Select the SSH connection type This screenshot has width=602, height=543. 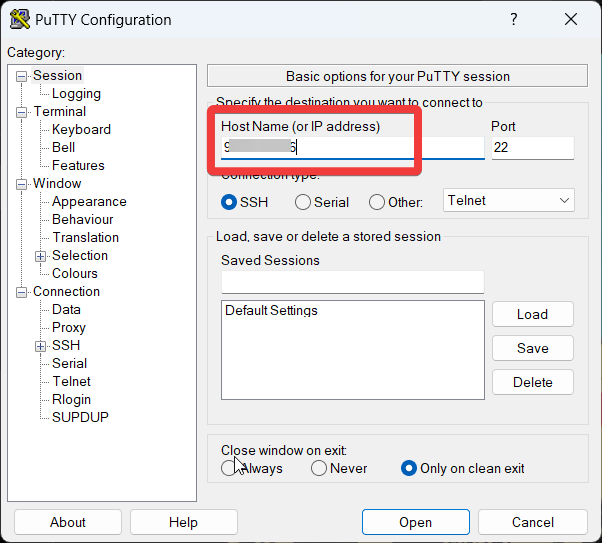point(230,202)
